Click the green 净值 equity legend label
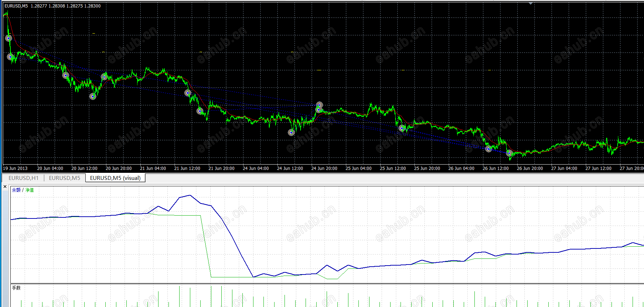644x307 pixels. [x=29, y=190]
